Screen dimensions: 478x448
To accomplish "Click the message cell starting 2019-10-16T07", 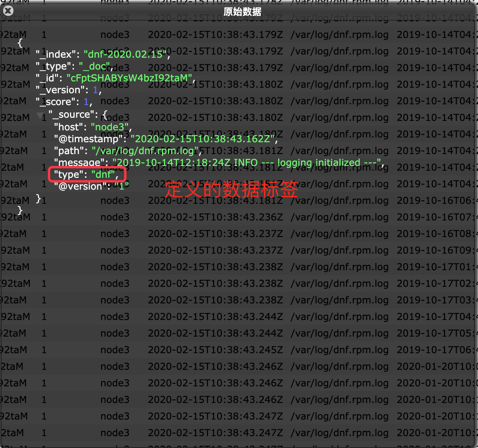I will click(x=435, y=217).
